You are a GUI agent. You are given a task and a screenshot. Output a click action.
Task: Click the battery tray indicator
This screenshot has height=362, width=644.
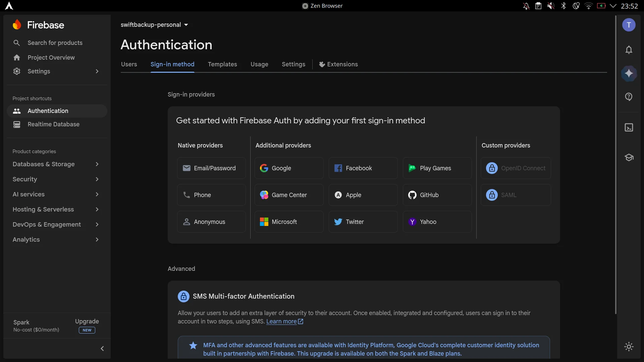click(601, 6)
